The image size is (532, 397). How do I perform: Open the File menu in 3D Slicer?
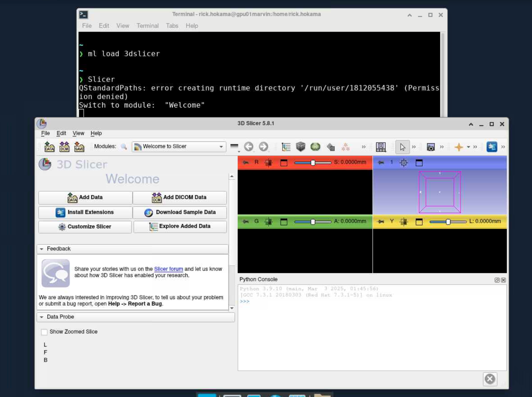[x=45, y=133]
